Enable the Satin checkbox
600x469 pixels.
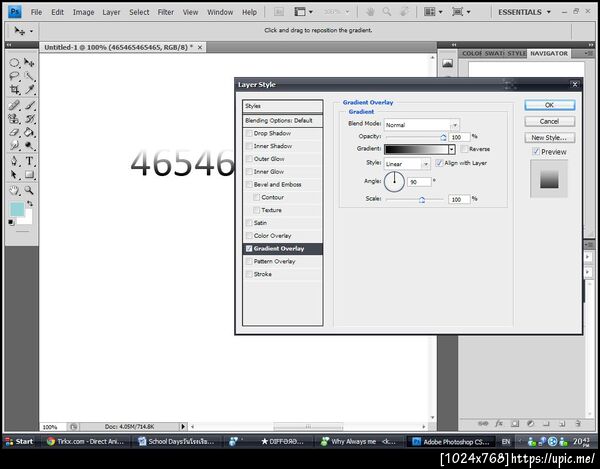(x=249, y=223)
